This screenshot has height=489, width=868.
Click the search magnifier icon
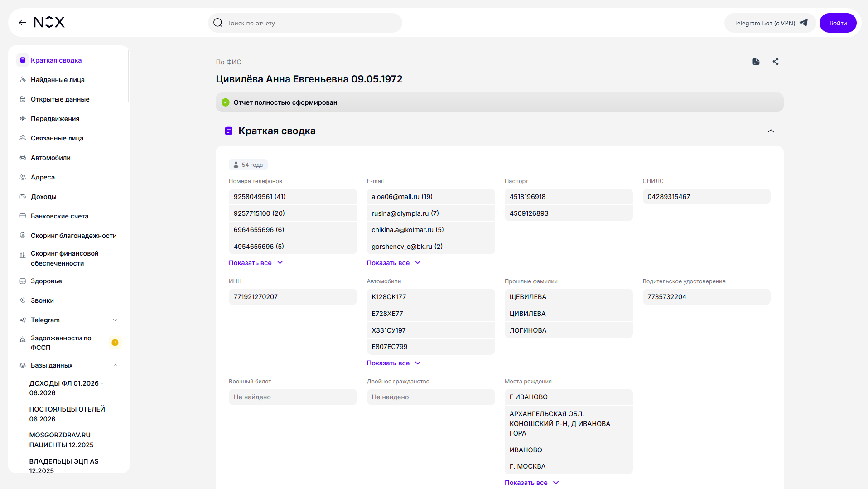pos(218,23)
